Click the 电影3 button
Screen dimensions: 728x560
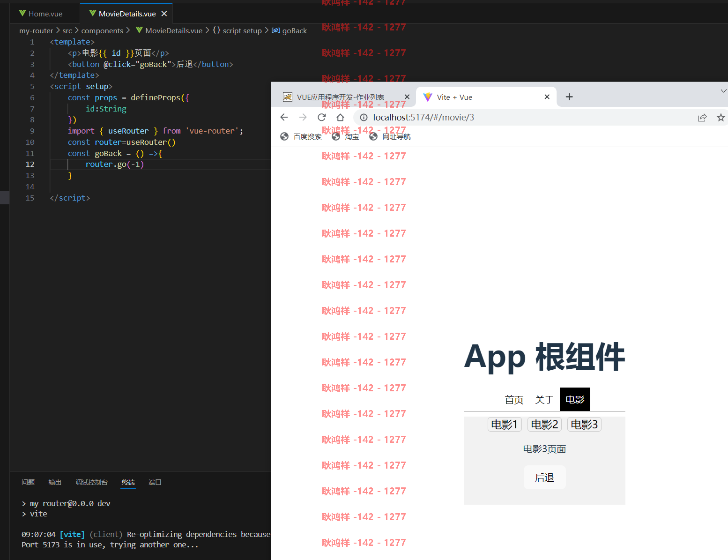(584, 425)
